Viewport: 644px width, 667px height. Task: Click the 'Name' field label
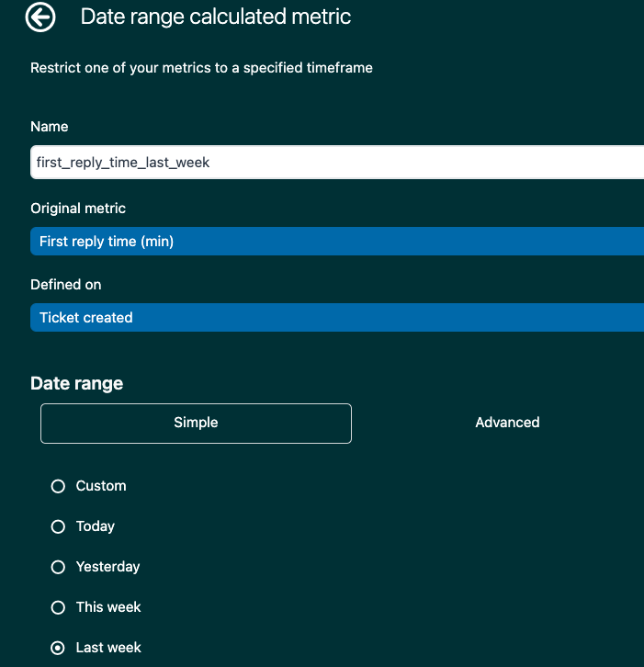(50, 127)
